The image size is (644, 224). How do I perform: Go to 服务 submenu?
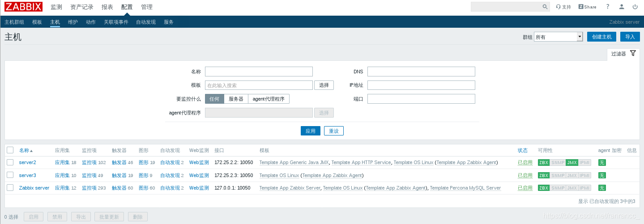coord(169,22)
